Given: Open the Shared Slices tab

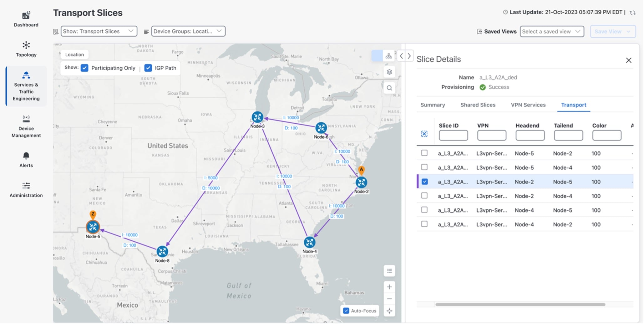Looking at the screenshot, I should [478, 105].
